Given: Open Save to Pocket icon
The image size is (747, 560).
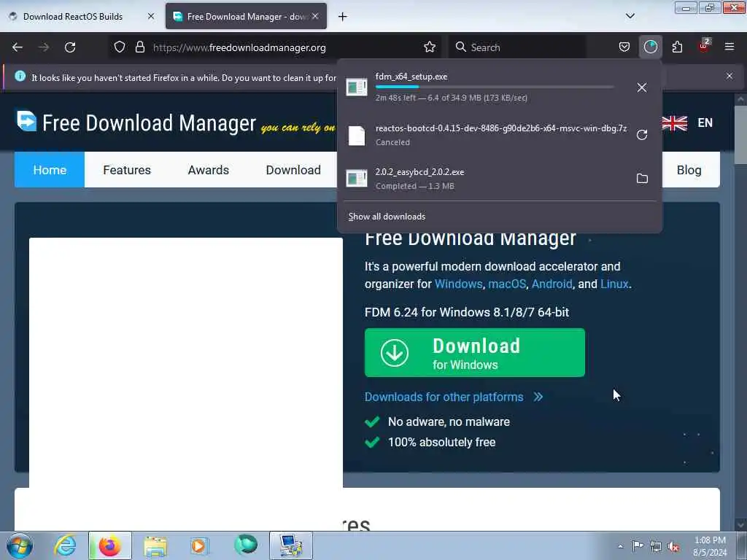Looking at the screenshot, I should point(624,47).
